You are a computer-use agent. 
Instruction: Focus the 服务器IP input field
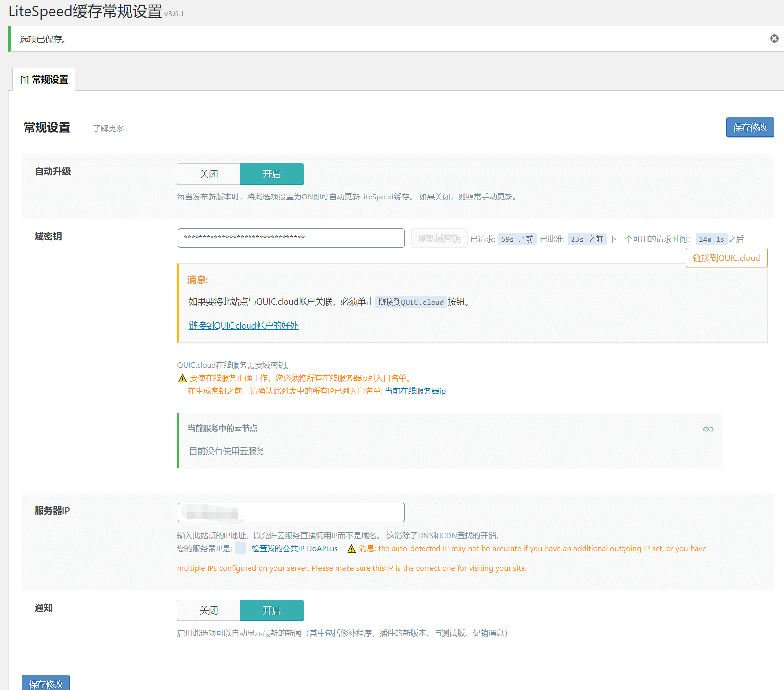tap(291, 512)
